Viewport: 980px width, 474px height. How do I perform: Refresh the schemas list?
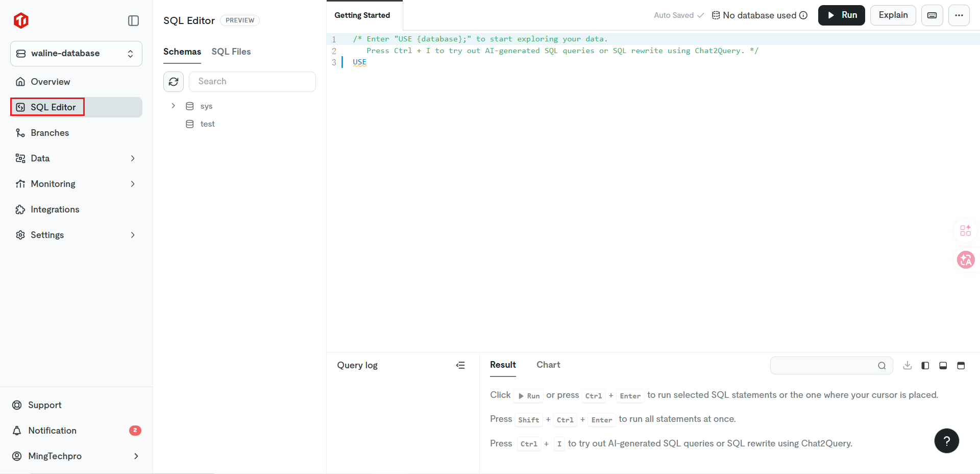174,82
